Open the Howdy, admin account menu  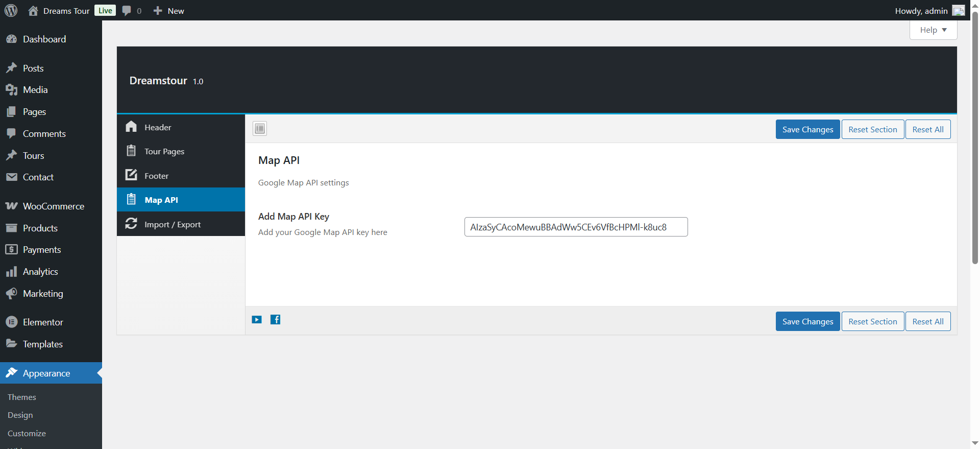(921, 11)
